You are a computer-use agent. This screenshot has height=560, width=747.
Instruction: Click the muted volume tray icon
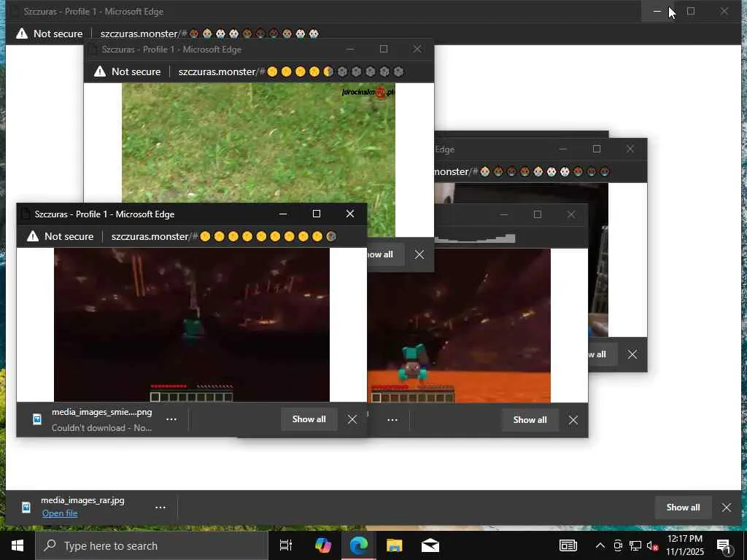click(652, 545)
